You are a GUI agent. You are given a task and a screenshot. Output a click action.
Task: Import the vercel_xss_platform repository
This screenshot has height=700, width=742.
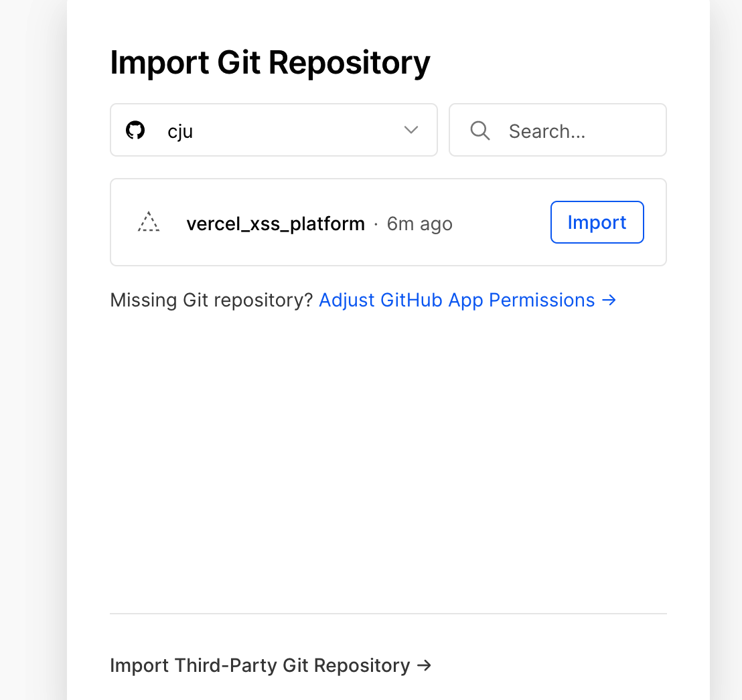click(597, 222)
